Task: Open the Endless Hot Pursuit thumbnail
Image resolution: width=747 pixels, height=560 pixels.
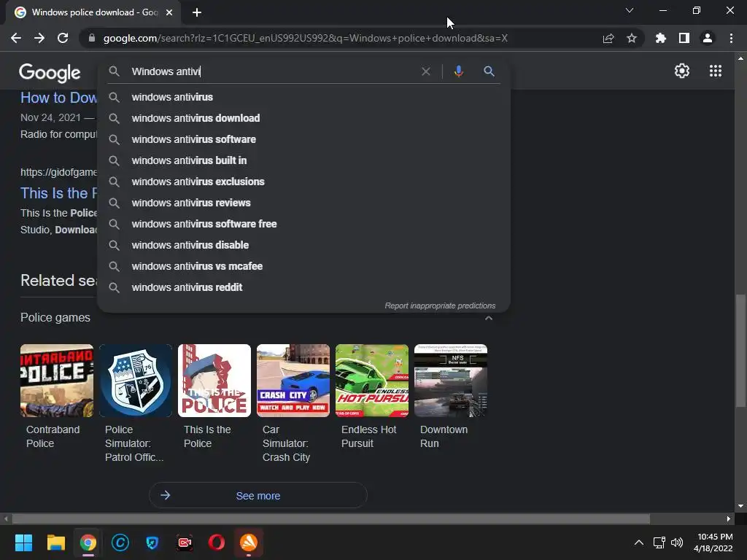Action: click(372, 381)
